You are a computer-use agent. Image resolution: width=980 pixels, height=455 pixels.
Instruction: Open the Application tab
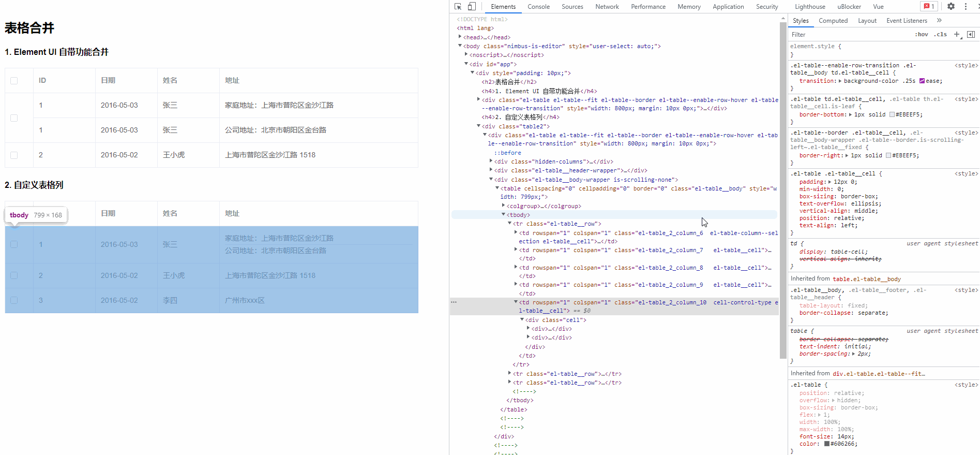coord(728,7)
